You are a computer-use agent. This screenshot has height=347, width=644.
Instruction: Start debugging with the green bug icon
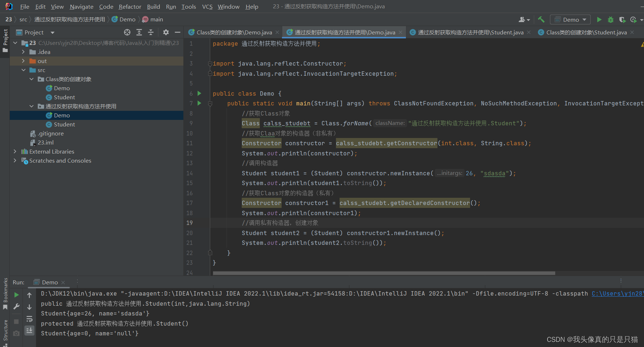click(x=611, y=20)
